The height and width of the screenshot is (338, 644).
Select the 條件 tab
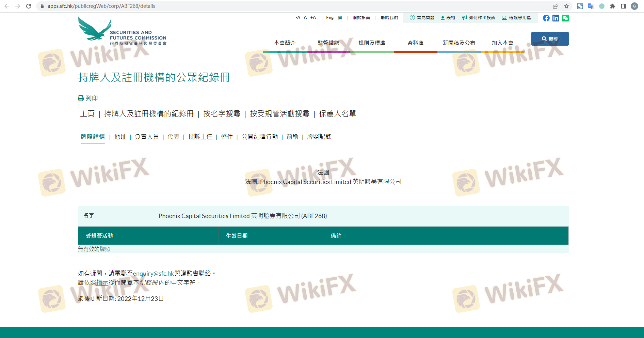point(227,137)
